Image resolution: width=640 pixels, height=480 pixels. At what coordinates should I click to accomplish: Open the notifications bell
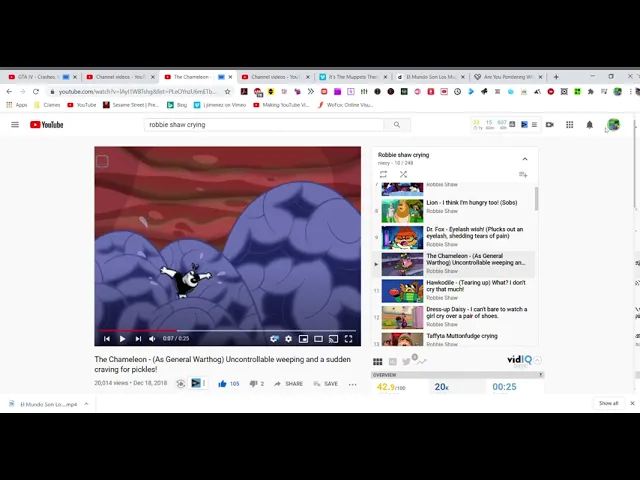[x=589, y=124]
